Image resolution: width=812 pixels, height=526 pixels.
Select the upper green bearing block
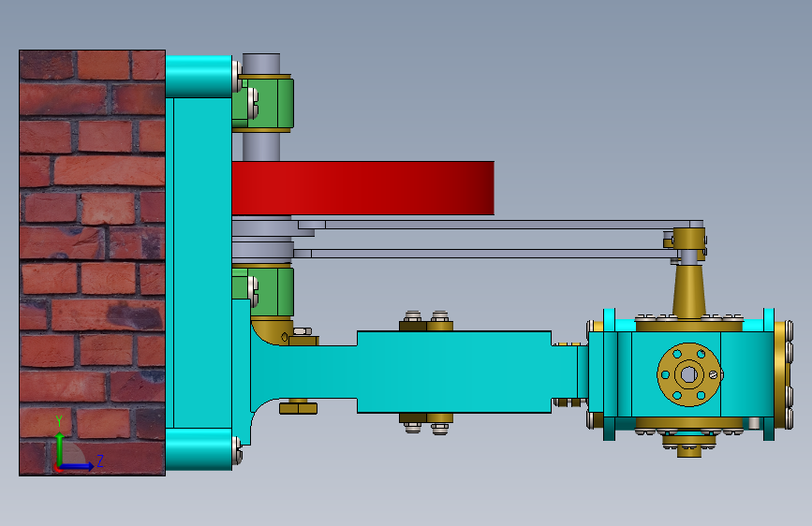(x=262, y=103)
